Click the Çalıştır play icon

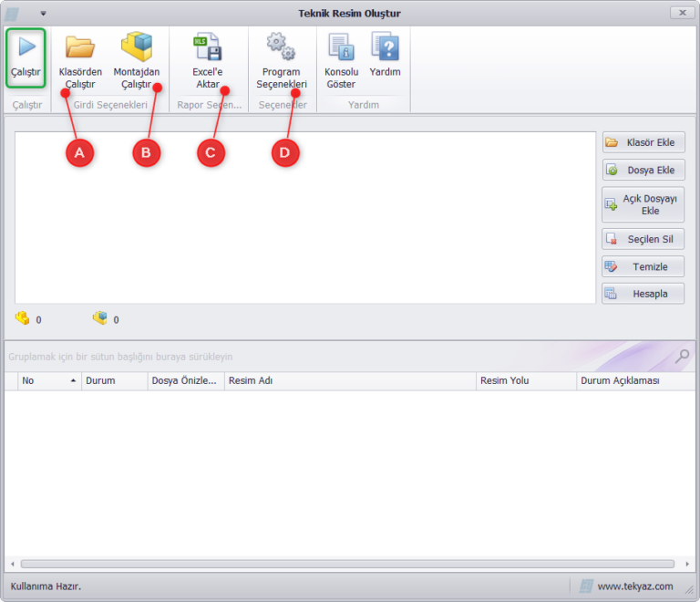26,47
